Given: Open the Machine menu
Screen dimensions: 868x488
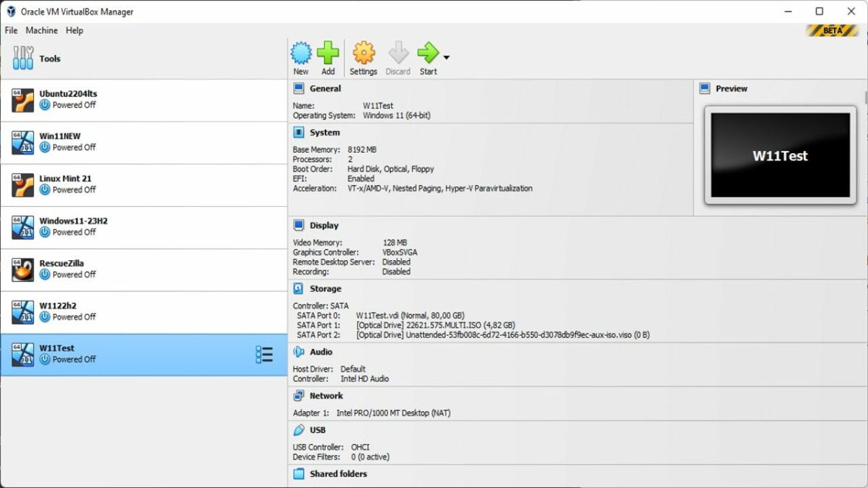Looking at the screenshot, I should [x=41, y=30].
